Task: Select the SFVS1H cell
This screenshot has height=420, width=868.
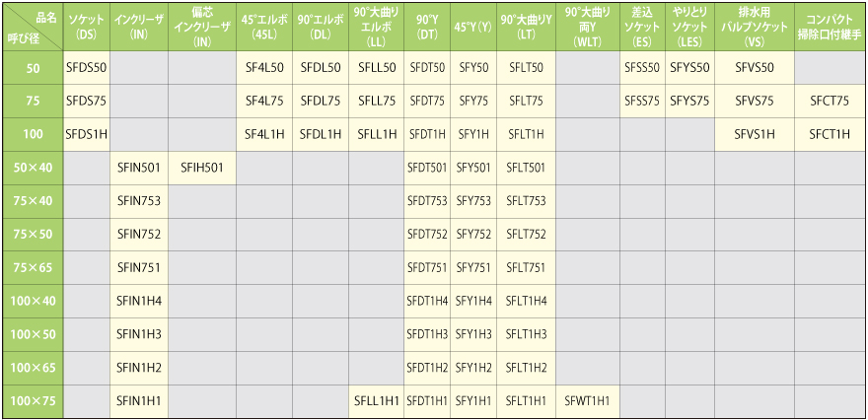Action: (754, 134)
